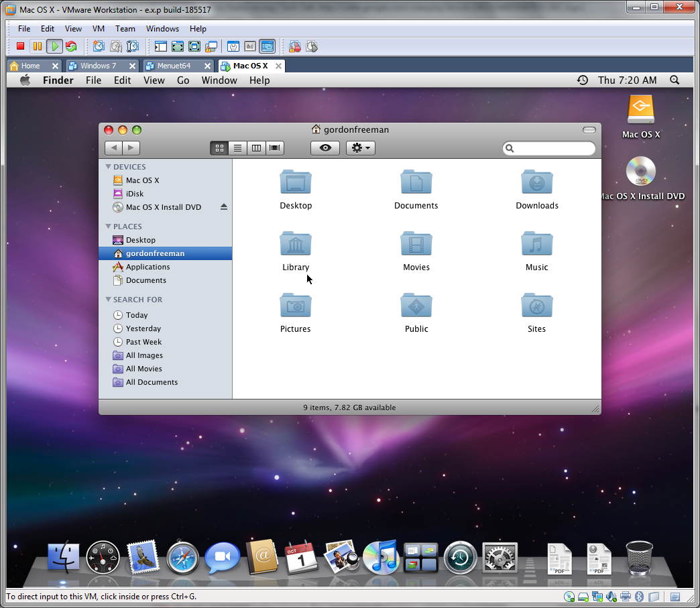Screen dimensions: 700x608
Task: Click the Time Machine Dock icon
Action: tap(460, 558)
